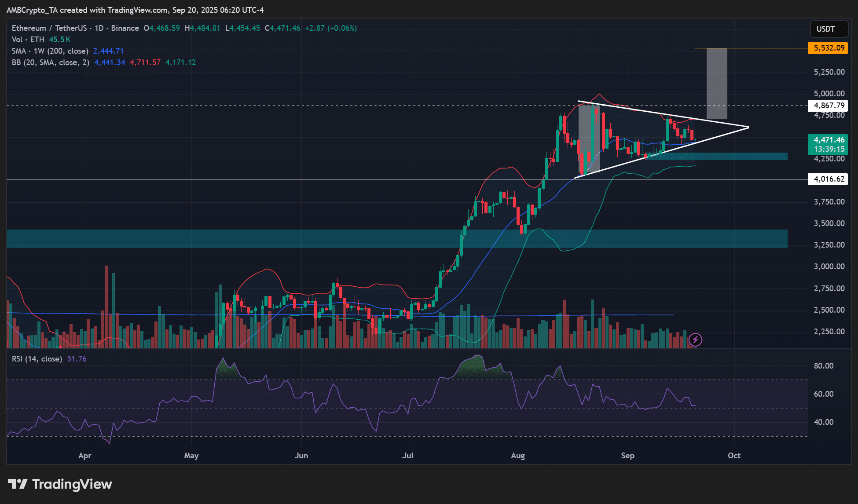
Task: Click the 80.00 level on RSI scale
Action: [823, 366]
